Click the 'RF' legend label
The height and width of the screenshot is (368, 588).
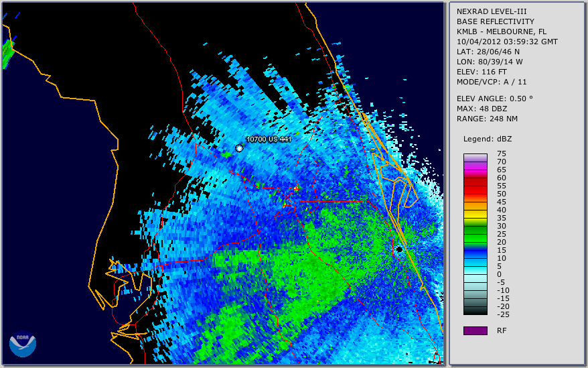coord(502,331)
